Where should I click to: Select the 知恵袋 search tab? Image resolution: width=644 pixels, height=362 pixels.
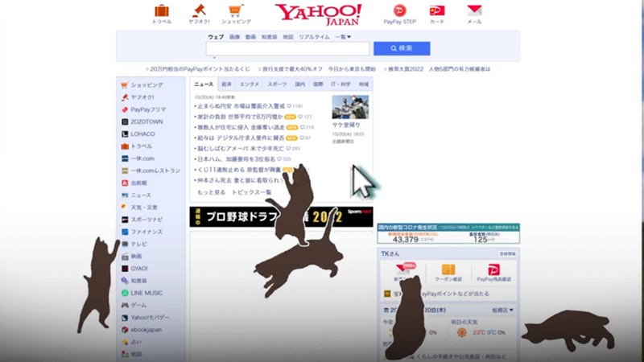pyautogui.click(x=269, y=37)
